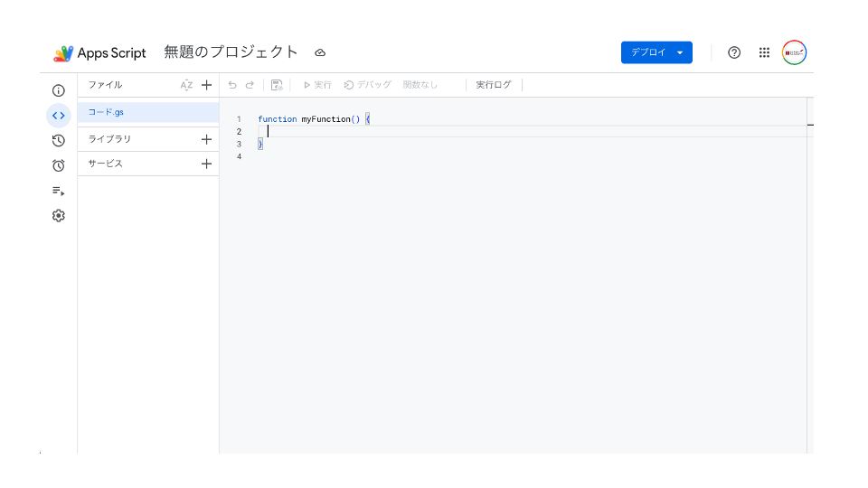Open the Google apps grid menu
This screenshot has width=868, height=488.
point(765,52)
